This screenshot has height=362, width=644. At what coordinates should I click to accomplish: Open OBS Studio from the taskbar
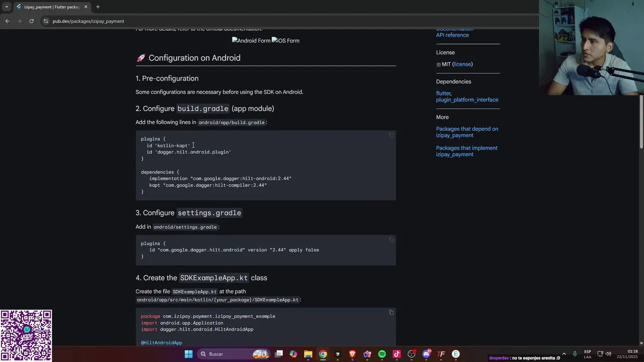click(x=412, y=354)
